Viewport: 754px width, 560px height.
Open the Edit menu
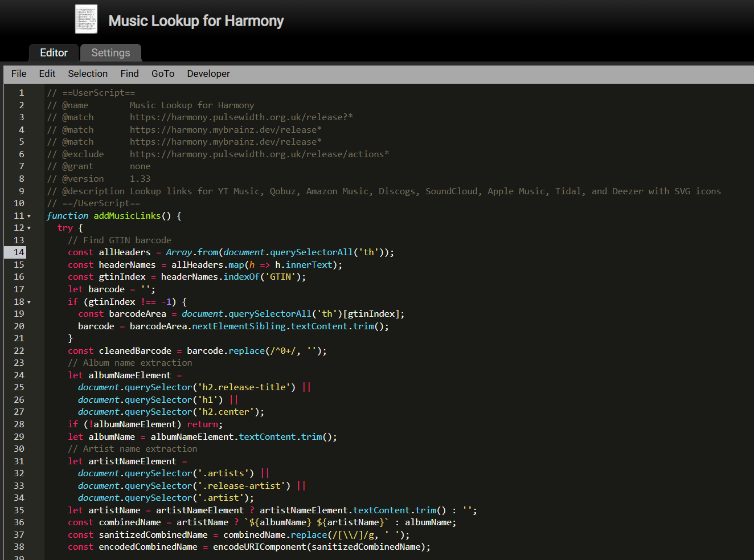pos(47,73)
